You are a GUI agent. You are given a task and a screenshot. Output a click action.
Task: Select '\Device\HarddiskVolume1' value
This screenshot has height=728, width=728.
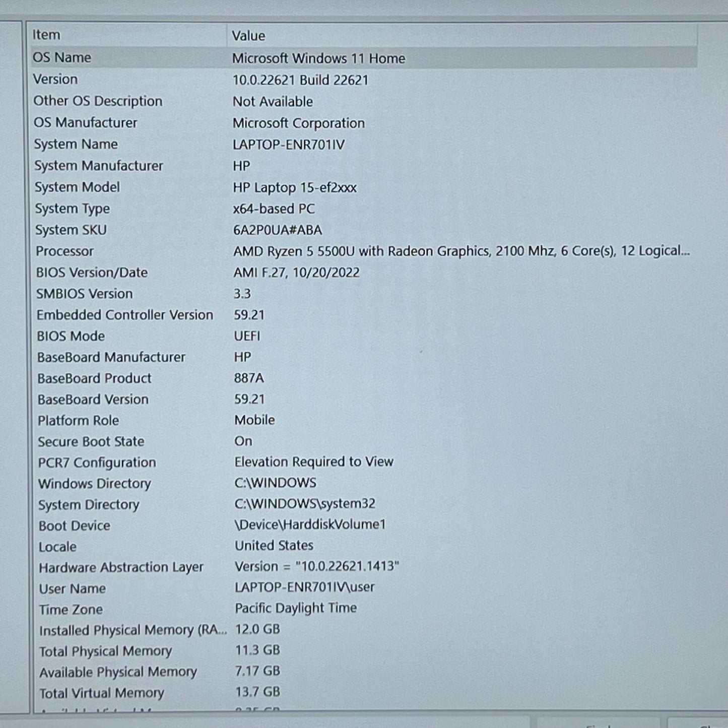(310, 525)
